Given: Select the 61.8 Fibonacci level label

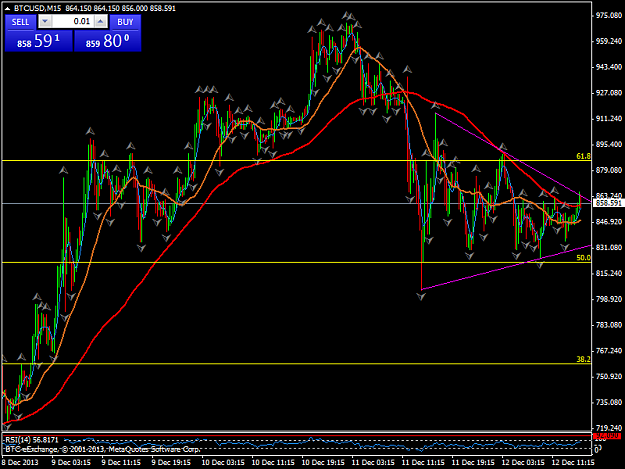Looking at the screenshot, I should coord(583,156).
